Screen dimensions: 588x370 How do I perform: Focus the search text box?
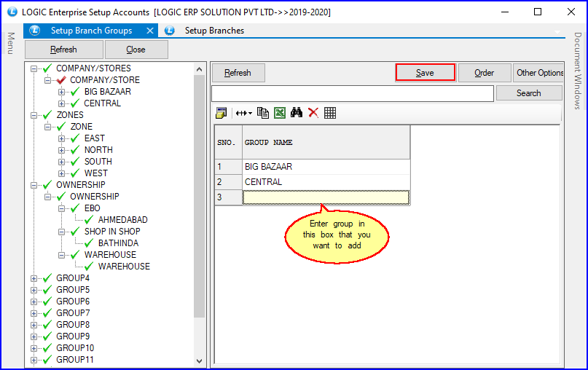353,94
